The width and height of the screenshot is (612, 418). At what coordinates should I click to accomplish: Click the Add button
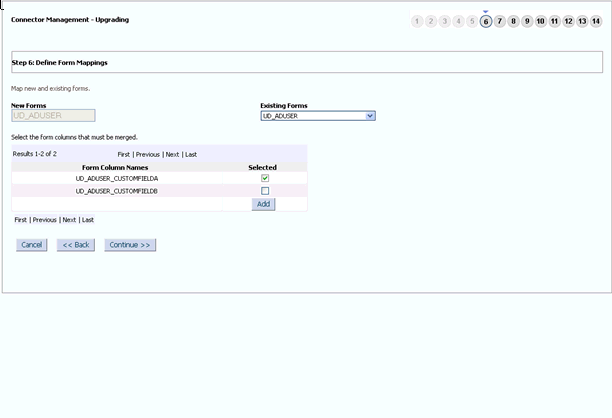(x=263, y=204)
